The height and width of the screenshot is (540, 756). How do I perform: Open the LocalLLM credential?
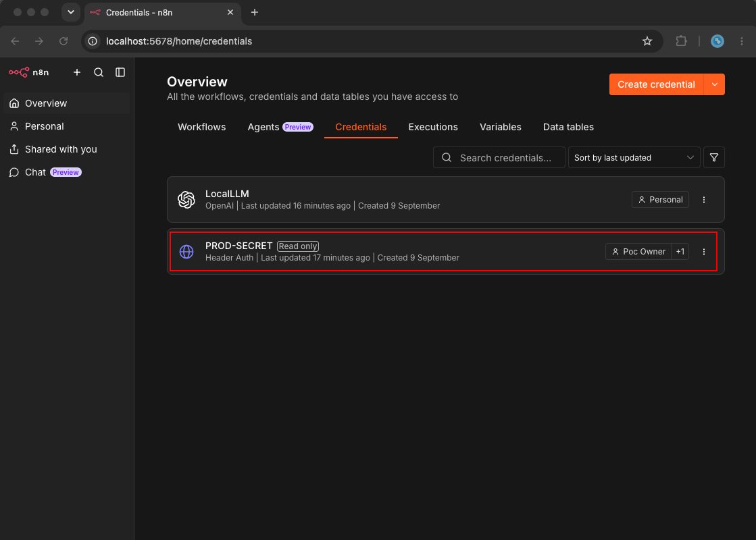[x=445, y=199]
